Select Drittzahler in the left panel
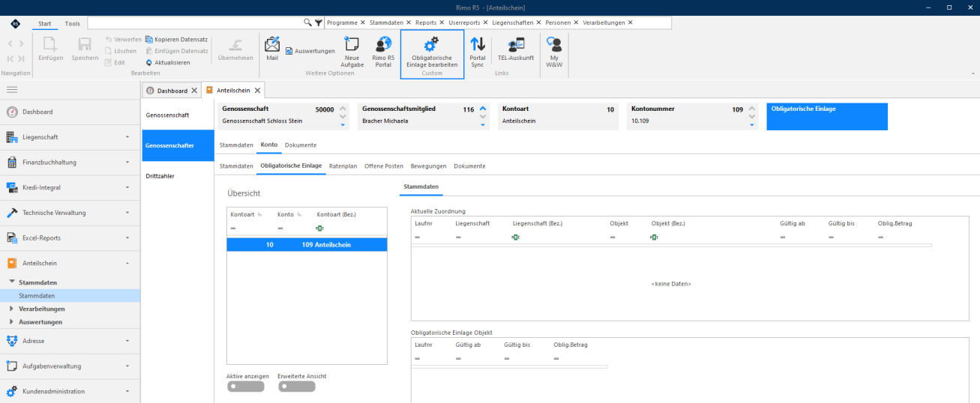Viewport: 980px width, 403px height. pos(178,176)
